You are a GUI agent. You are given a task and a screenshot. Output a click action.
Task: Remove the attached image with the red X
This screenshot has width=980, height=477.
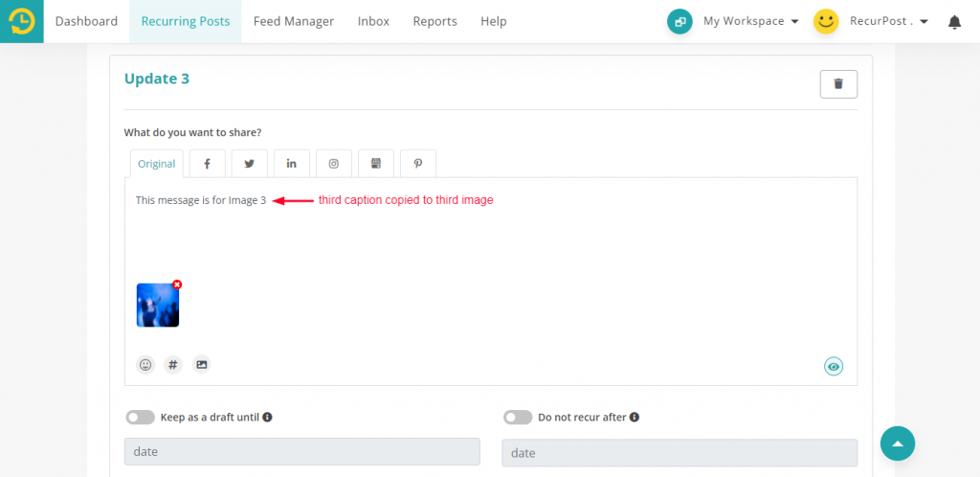[177, 284]
